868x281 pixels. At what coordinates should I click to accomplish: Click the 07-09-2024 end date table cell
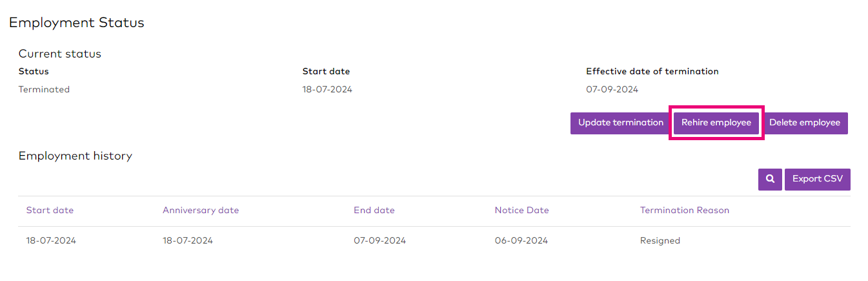coord(379,241)
